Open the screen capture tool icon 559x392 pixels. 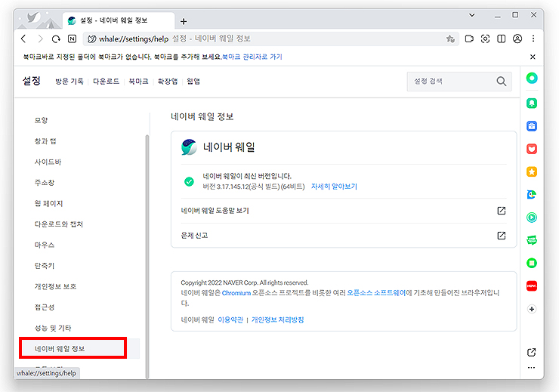point(485,39)
